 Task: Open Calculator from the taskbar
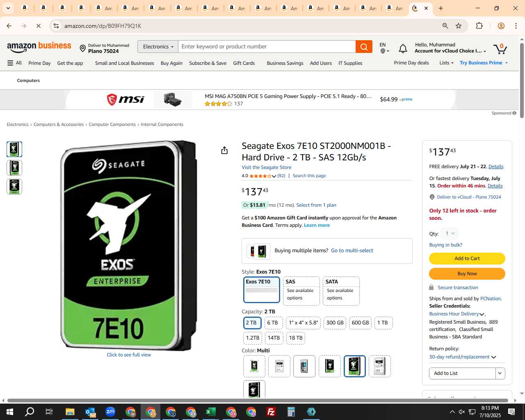coord(291,412)
